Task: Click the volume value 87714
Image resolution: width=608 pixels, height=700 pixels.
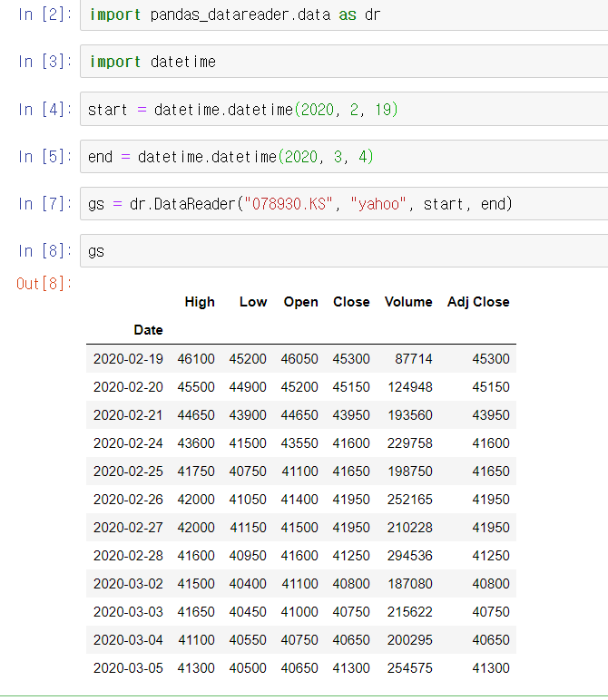Action: point(414,358)
